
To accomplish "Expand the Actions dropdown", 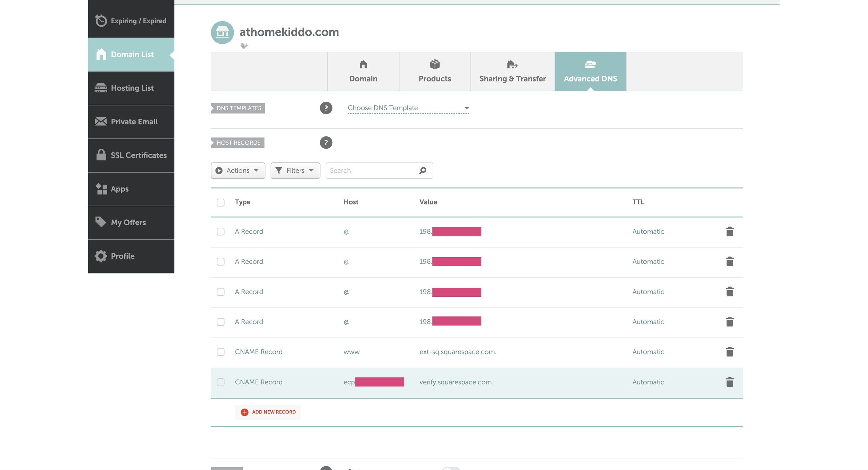I will (x=238, y=170).
